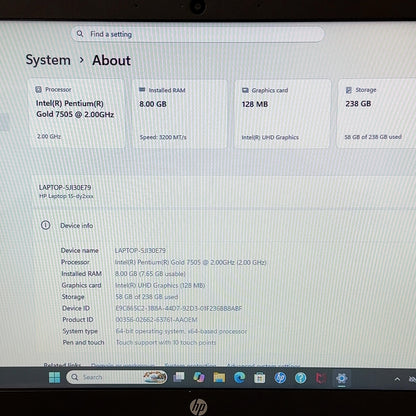Click the 'Product ID' label
This screenshot has width=416, height=416.
(x=78, y=320)
